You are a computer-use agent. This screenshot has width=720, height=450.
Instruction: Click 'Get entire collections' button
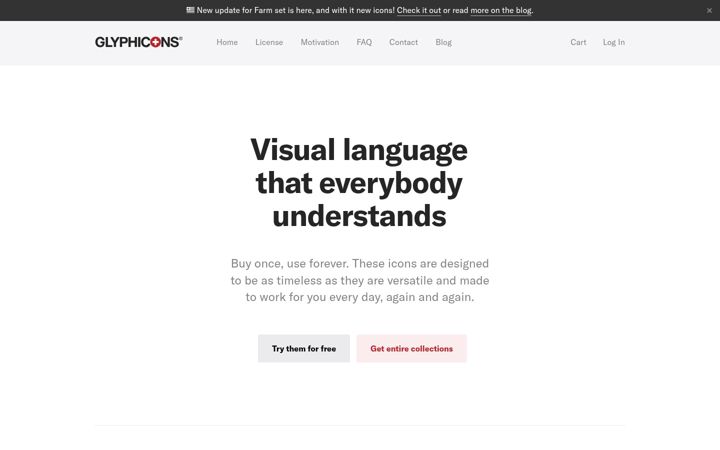click(x=411, y=349)
